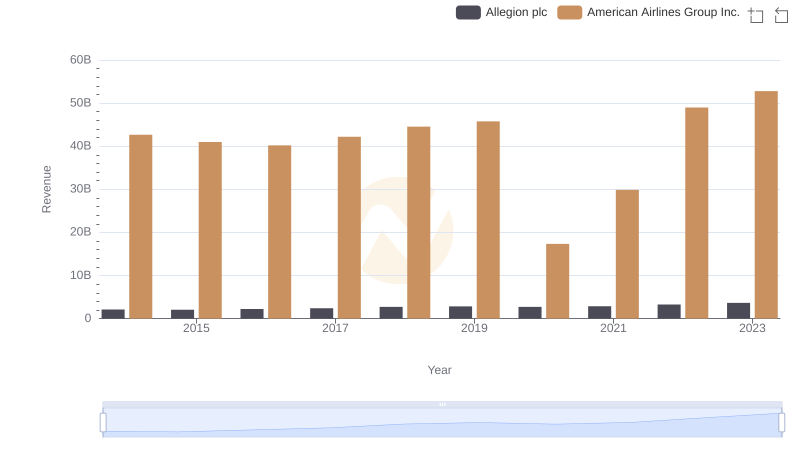
Task: Click the 2021 x-axis label
Action: pyautogui.click(x=613, y=328)
